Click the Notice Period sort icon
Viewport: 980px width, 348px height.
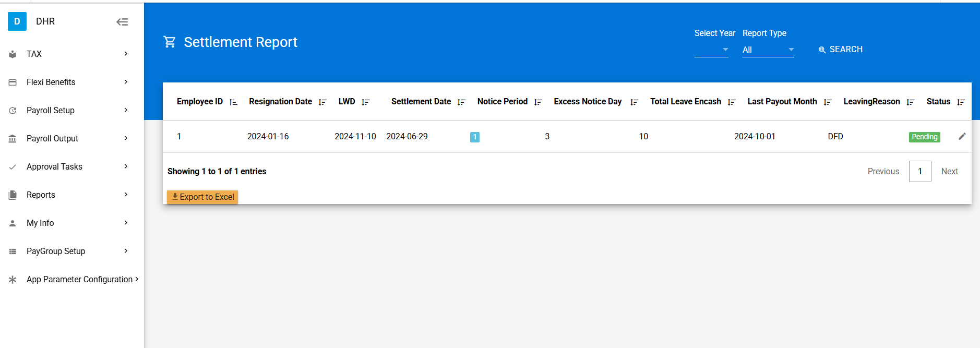(x=538, y=102)
